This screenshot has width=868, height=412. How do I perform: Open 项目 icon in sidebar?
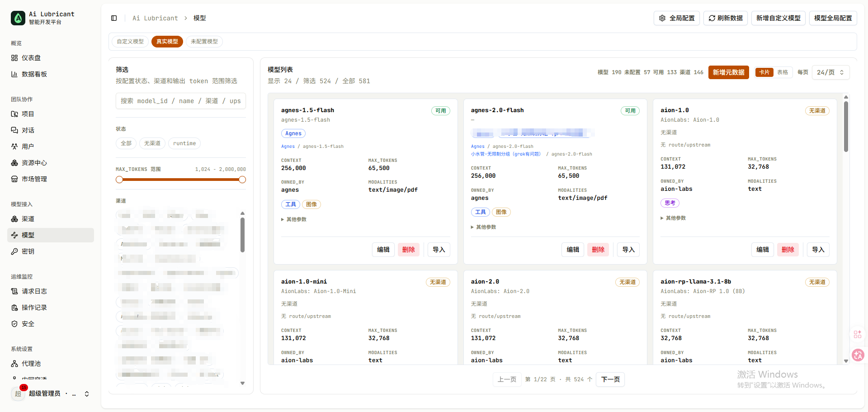(14, 114)
